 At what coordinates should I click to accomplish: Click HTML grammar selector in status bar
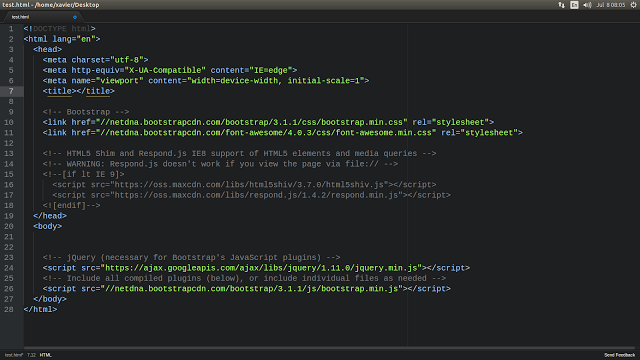45,355
